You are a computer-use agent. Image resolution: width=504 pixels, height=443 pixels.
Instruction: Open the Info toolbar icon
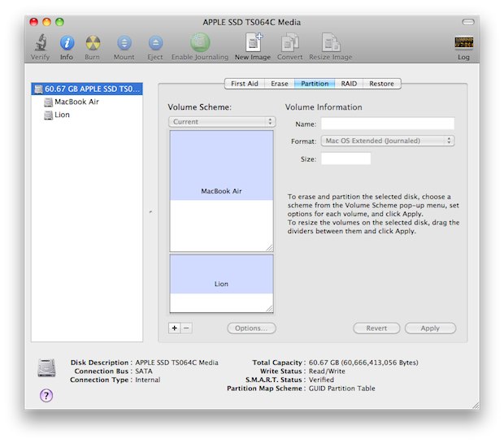click(x=67, y=43)
